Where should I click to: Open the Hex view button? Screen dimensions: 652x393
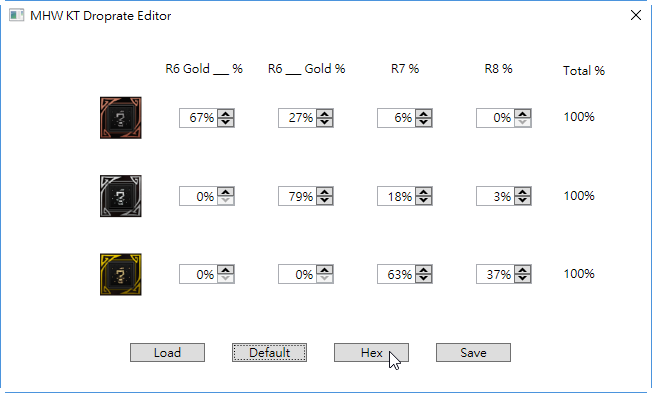click(371, 353)
